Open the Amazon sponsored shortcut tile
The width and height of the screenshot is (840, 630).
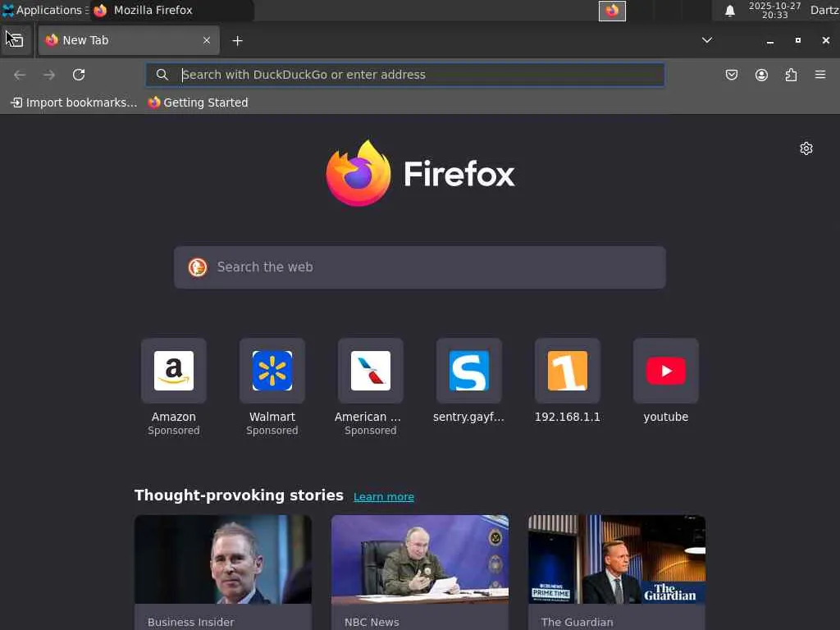[x=174, y=371]
